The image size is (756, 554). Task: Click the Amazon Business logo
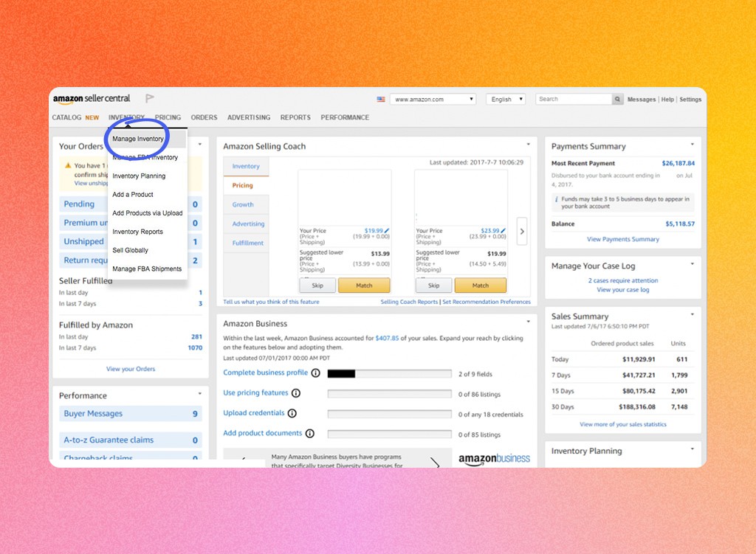494,459
